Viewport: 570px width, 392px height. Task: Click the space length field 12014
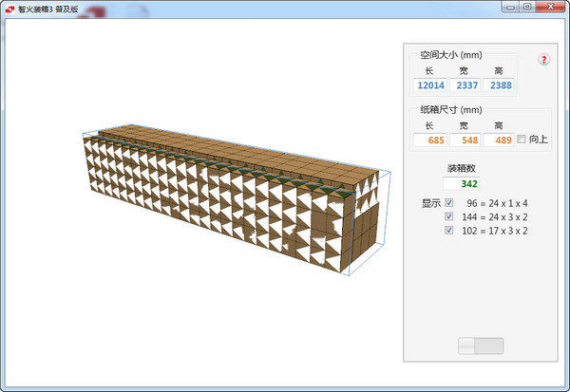click(x=429, y=85)
